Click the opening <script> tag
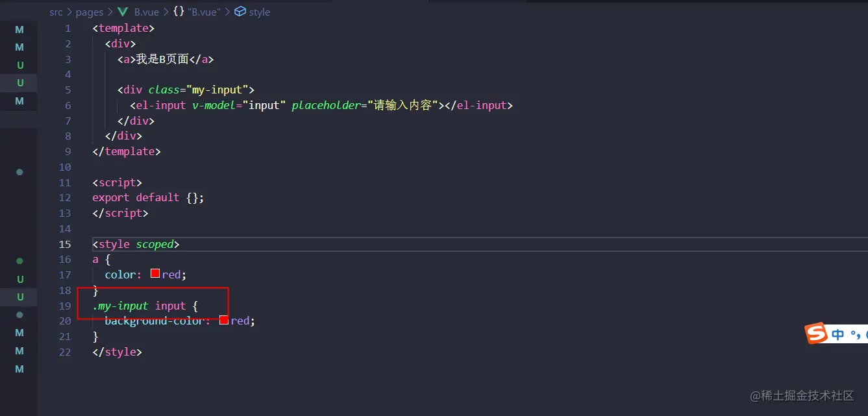 click(x=117, y=182)
